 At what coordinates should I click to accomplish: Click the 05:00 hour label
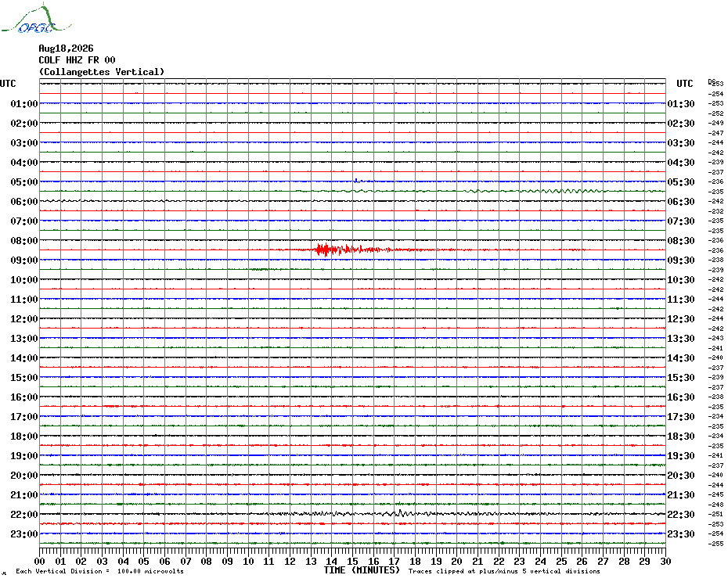pyautogui.click(x=24, y=182)
